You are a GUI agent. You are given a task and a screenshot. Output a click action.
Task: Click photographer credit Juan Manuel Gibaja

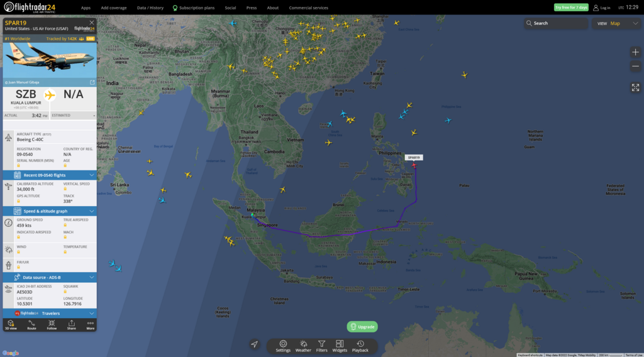(22, 82)
